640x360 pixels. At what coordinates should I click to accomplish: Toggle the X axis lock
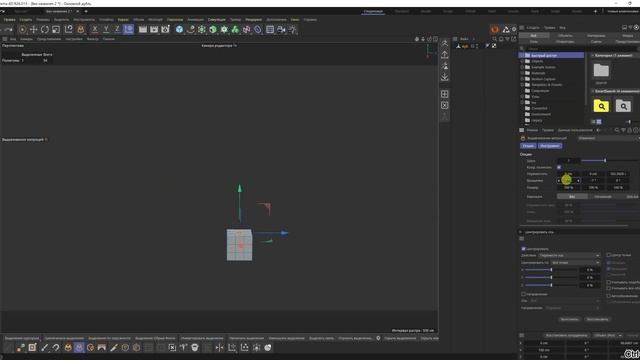tap(95, 29)
